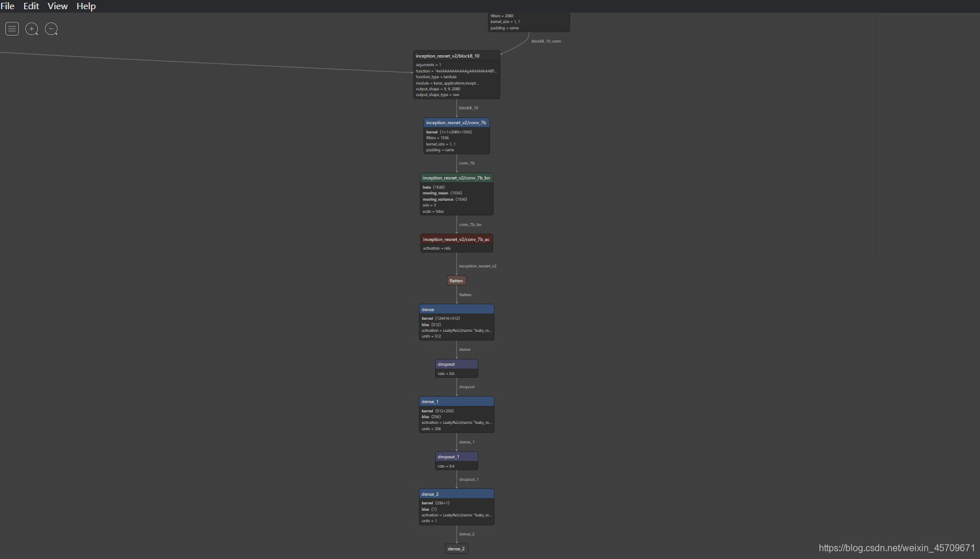This screenshot has height=559, width=980.
Task: Select the flatten node
Action: point(456,281)
